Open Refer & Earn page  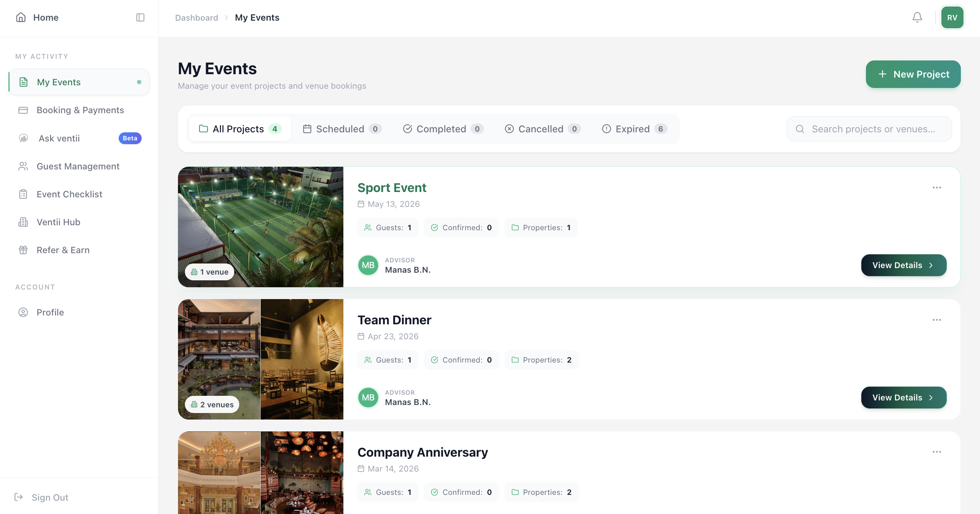pos(79,250)
